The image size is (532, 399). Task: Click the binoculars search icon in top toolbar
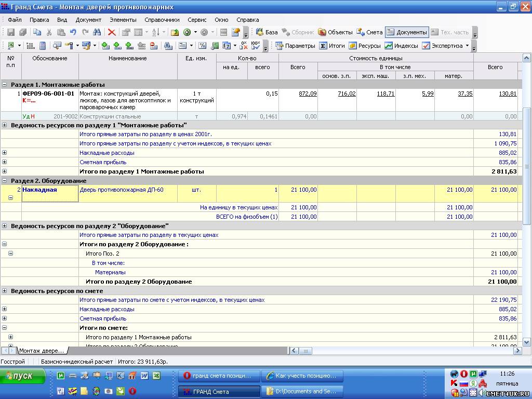pyautogui.click(x=97, y=32)
